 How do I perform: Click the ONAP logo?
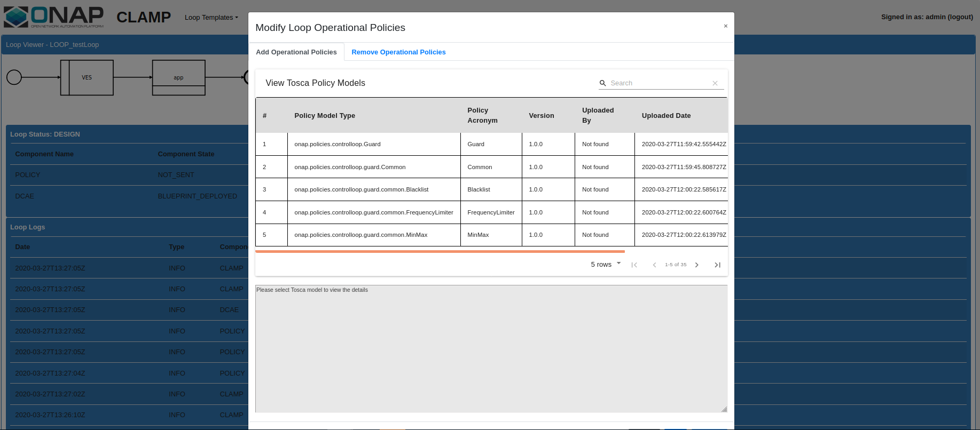[54, 17]
